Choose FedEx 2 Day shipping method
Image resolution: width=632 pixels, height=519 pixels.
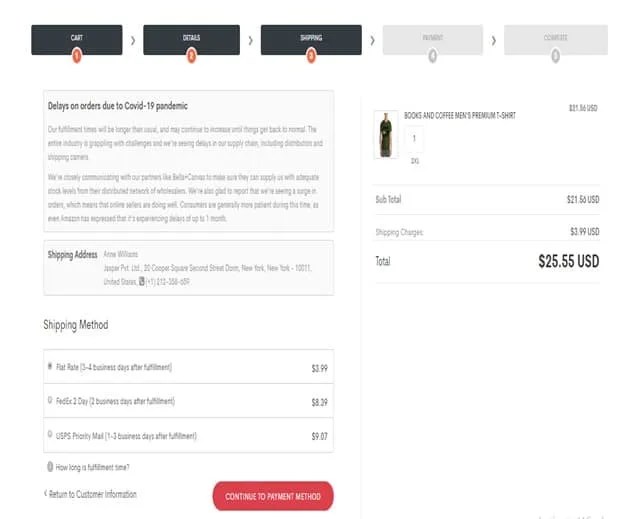click(50, 401)
